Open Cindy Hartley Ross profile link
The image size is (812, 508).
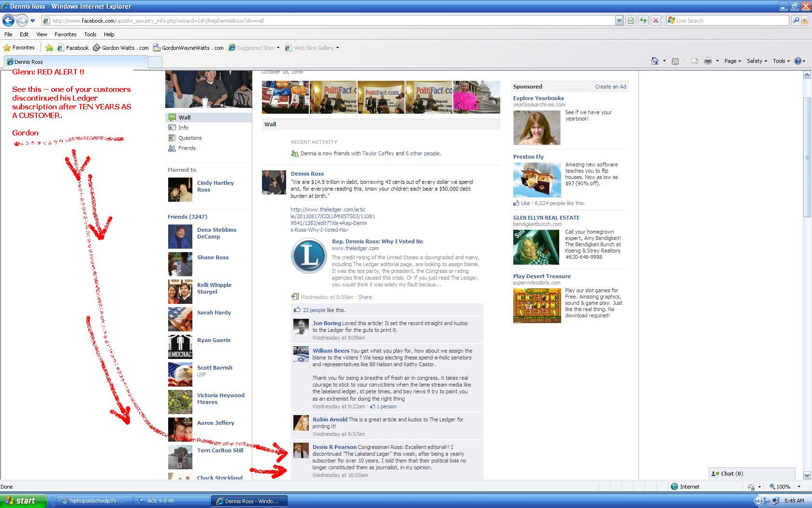[215, 186]
